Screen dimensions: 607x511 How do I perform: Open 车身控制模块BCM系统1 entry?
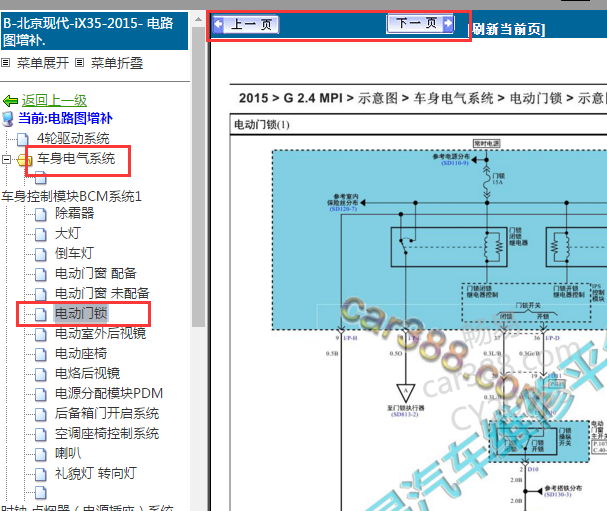click(x=71, y=196)
